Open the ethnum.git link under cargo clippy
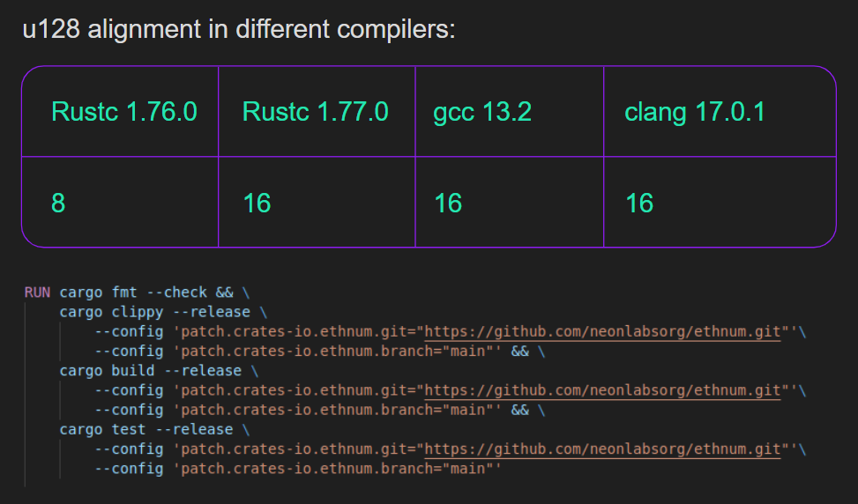The image size is (858, 504). 602,332
